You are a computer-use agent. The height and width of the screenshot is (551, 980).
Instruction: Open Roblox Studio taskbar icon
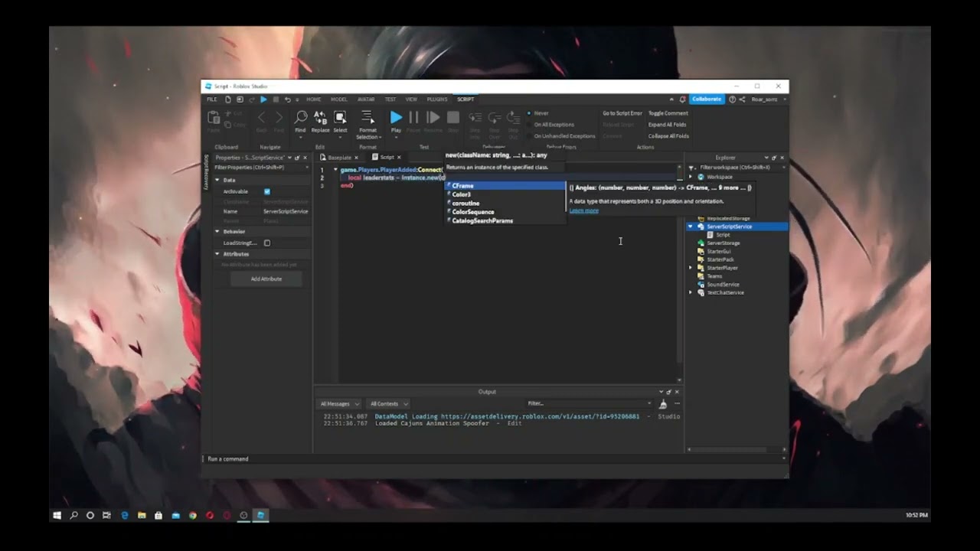pos(260,515)
